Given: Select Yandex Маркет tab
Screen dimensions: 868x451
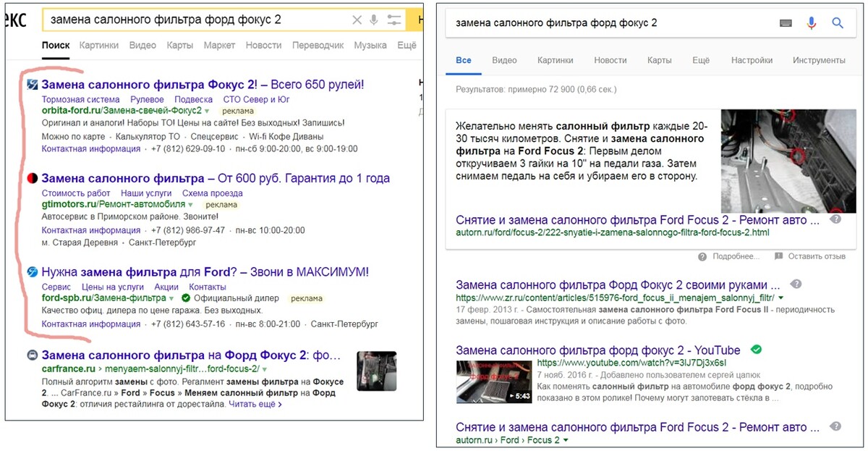Looking at the screenshot, I should click(x=219, y=45).
